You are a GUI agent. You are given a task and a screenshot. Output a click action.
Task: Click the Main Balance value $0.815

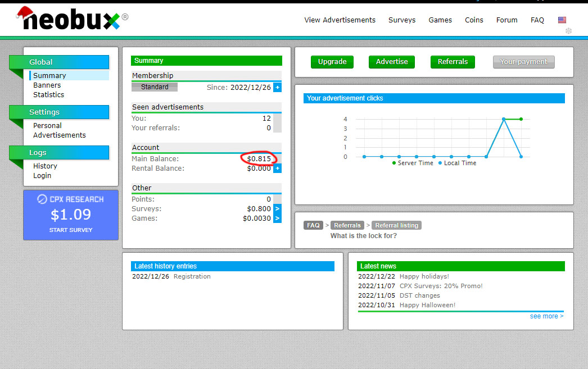tap(259, 158)
